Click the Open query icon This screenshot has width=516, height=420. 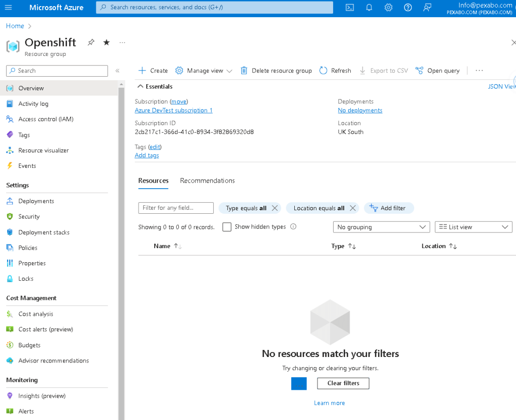419,71
